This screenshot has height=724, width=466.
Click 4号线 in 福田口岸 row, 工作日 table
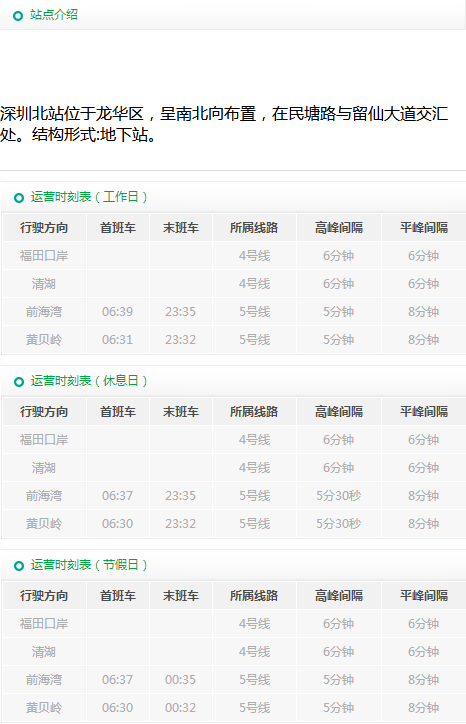[x=254, y=256]
